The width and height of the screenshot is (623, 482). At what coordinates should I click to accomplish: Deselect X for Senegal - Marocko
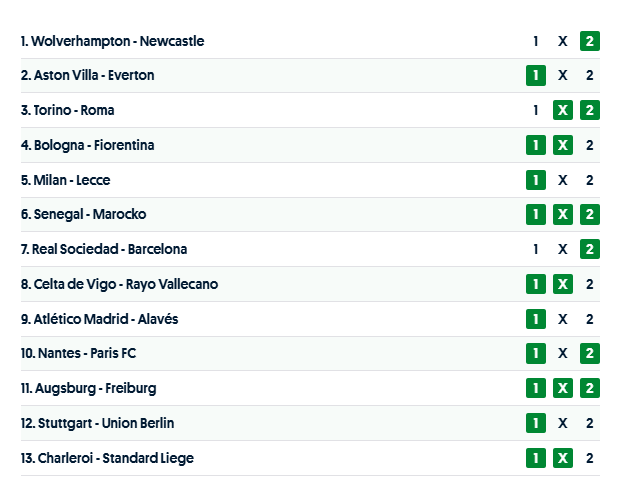pyautogui.click(x=563, y=214)
